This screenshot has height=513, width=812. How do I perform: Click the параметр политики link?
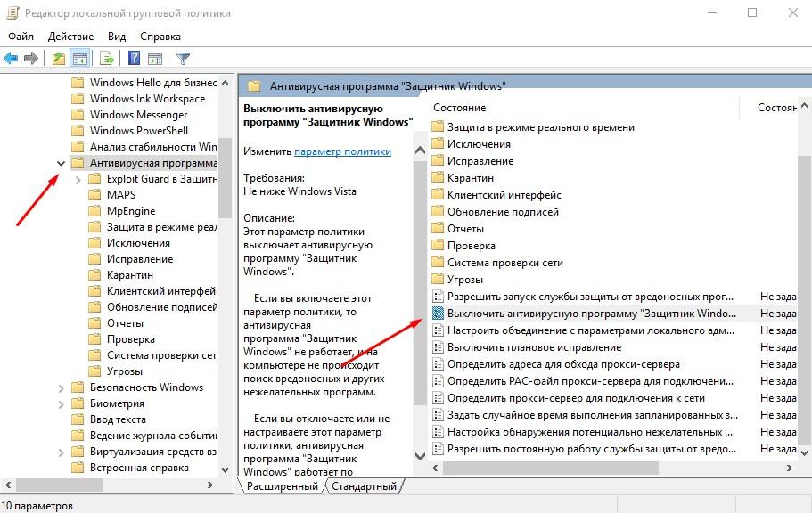pos(342,151)
